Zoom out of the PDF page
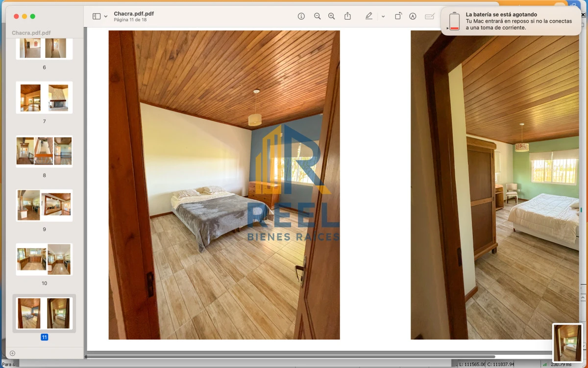The width and height of the screenshot is (588, 368). [x=317, y=16]
